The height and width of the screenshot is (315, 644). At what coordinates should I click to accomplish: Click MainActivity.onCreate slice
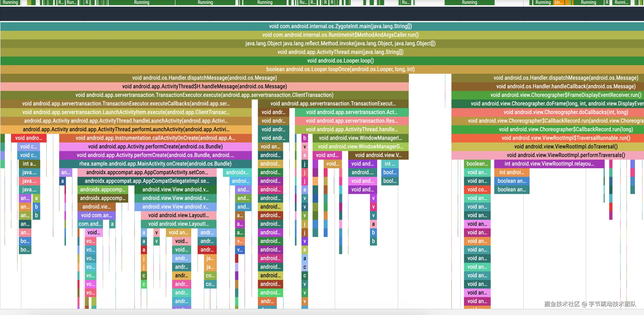(155, 164)
